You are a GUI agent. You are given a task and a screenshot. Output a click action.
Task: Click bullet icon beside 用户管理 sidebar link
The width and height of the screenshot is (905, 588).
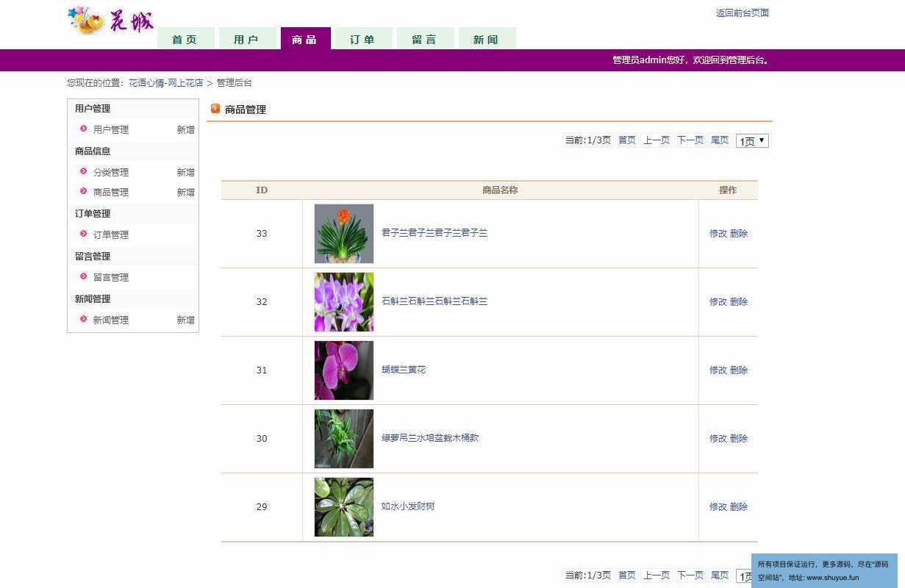(83, 129)
